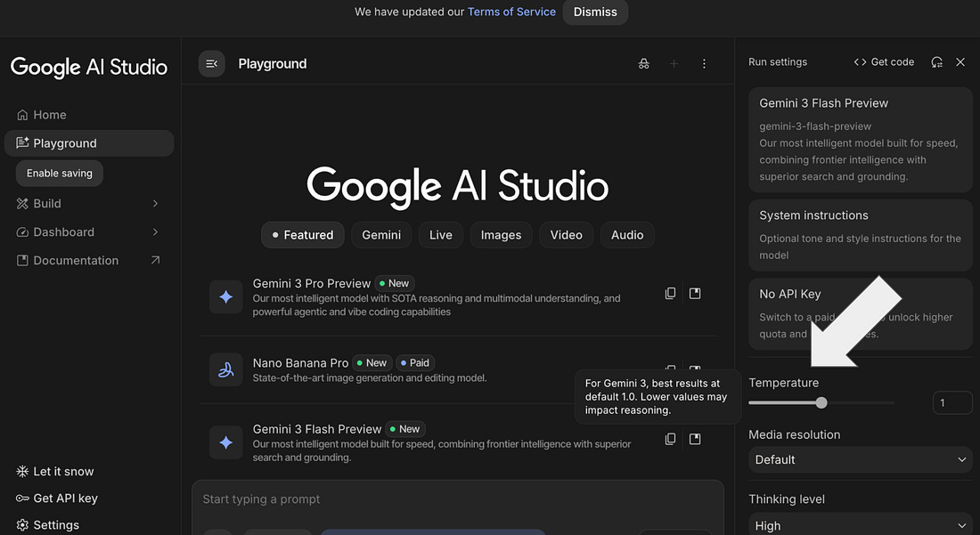
Task: Copy Gemini 3 Pro Preview model ID
Action: point(670,294)
